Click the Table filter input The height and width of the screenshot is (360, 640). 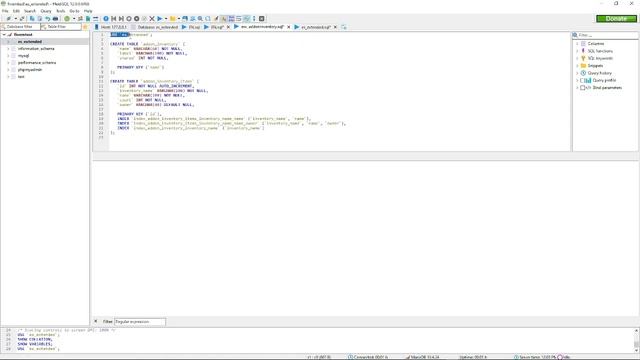60,27
